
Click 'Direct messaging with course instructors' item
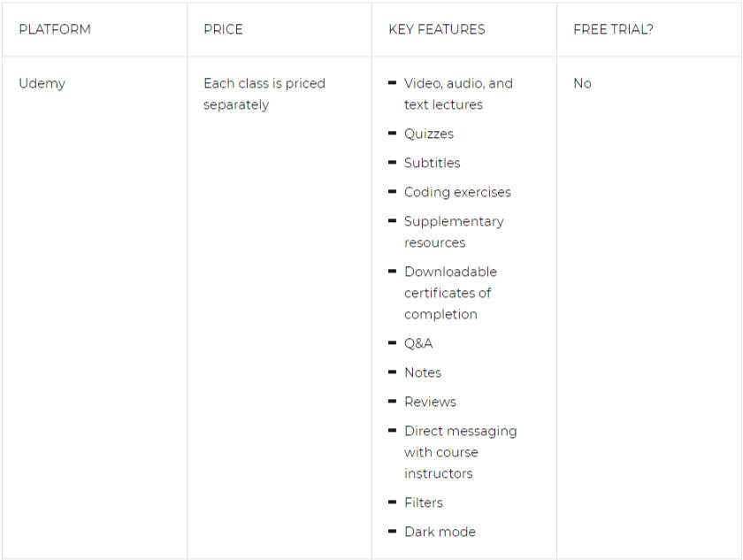coord(461,452)
